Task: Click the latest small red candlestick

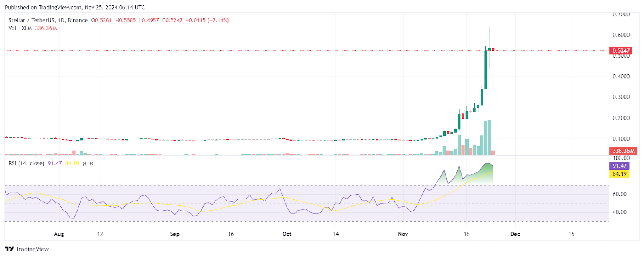Action: click(493, 50)
